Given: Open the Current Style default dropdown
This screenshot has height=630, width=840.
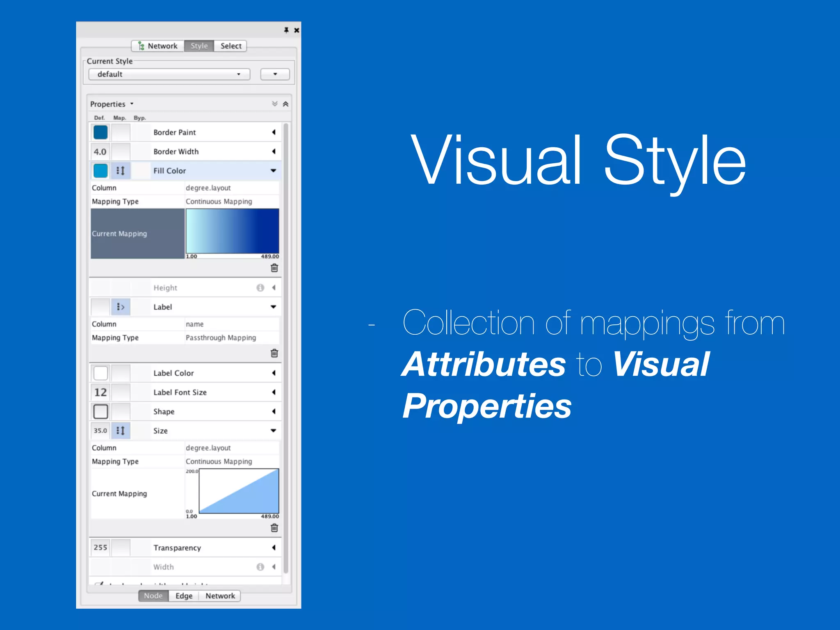Looking at the screenshot, I should 169,74.
